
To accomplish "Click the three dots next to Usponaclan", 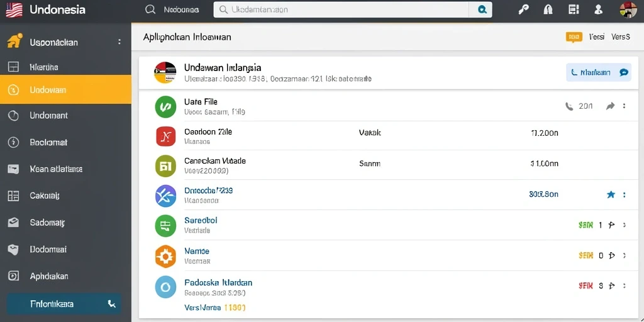I will [119, 42].
